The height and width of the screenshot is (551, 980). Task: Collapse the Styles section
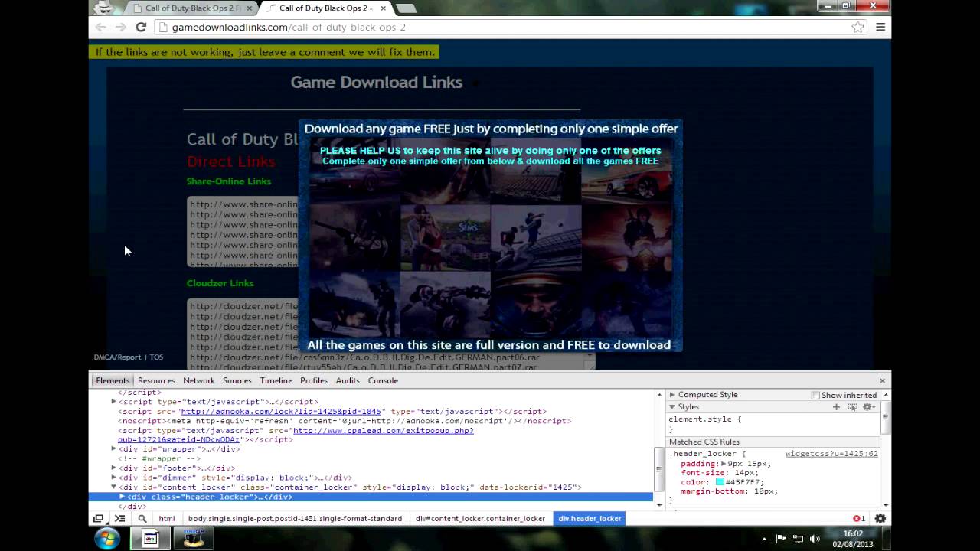(x=672, y=407)
